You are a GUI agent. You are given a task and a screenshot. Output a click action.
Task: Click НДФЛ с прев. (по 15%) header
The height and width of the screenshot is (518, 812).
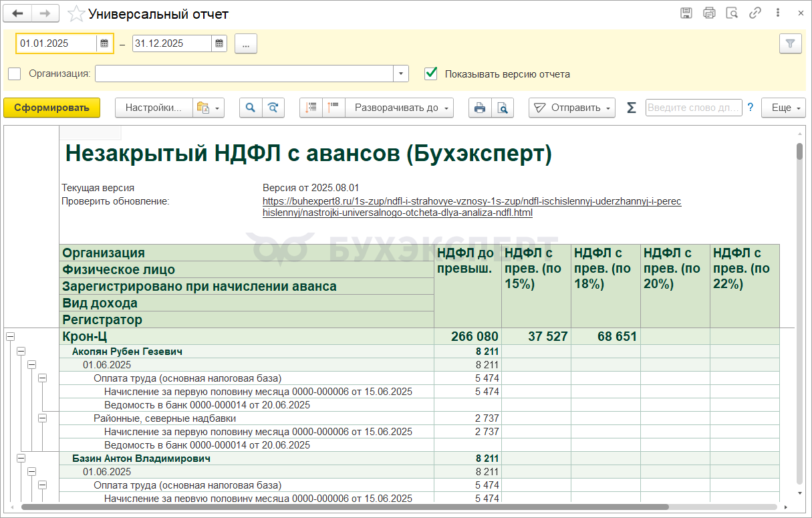pyautogui.click(x=537, y=286)
